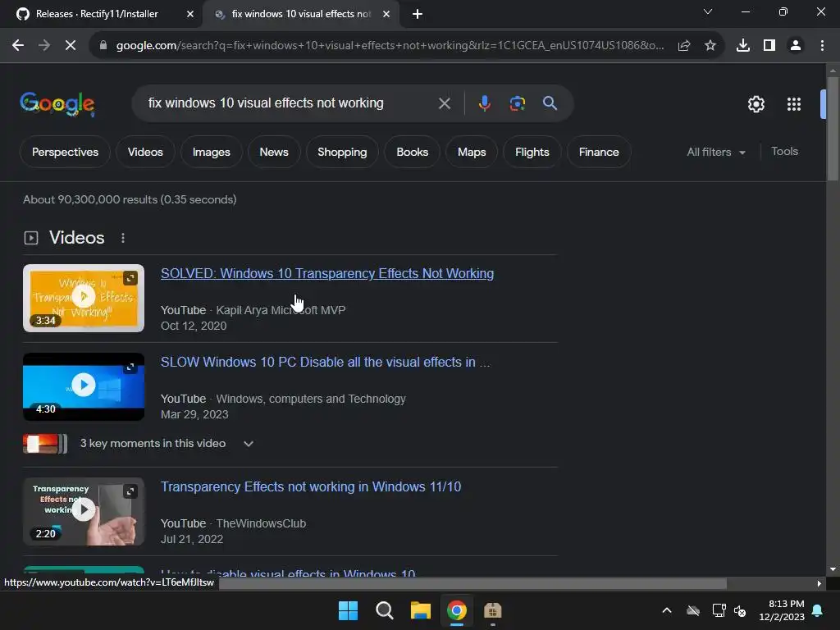Submit search with magnifier icon
Viewport: 840px width, 630px height.
pyautogui.click(x=550, y=103)
